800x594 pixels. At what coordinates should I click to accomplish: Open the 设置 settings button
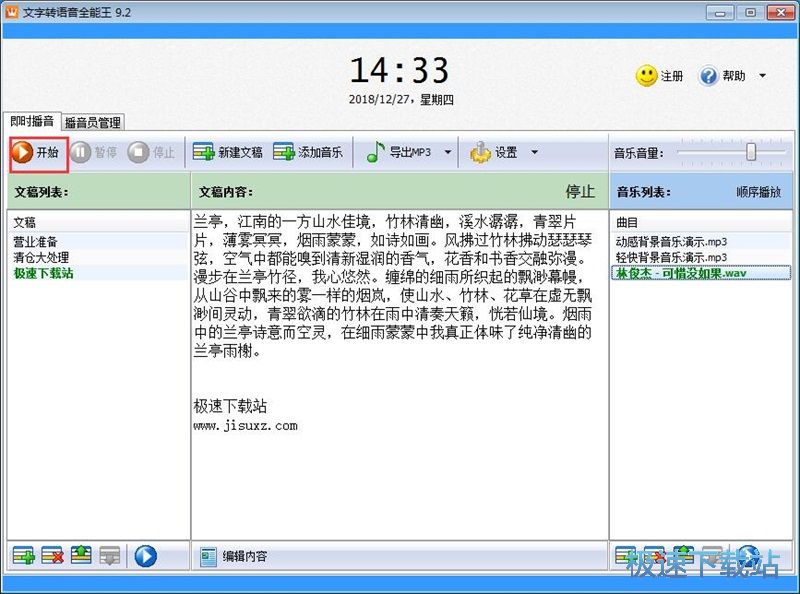tap(493, 152)
